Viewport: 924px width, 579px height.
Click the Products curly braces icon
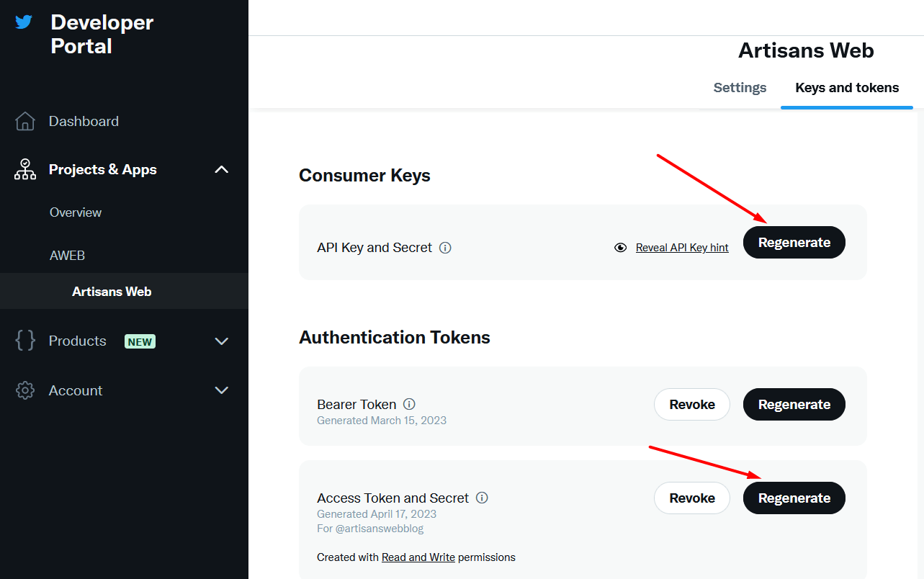click(x=25, y=341)
